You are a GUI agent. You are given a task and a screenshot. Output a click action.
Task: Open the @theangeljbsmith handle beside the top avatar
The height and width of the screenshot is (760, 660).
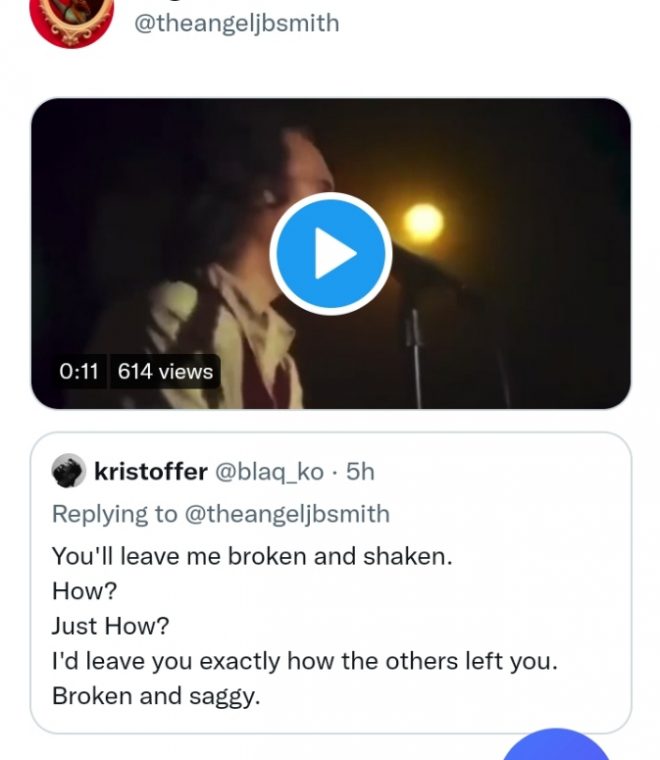[237, 22]
